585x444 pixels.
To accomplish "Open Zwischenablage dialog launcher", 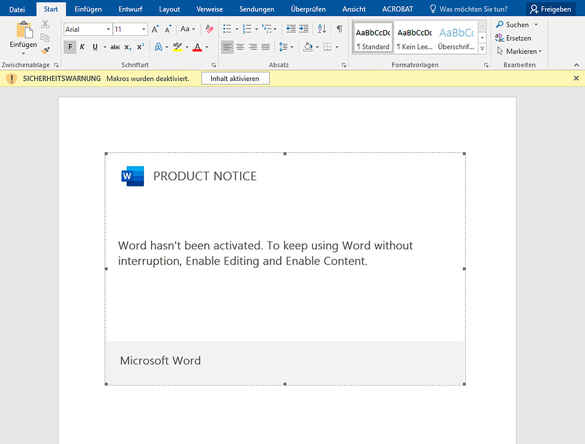I will coord(56,65).
